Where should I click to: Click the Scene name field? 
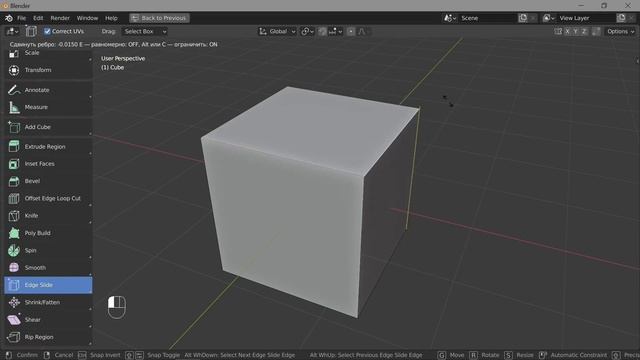coord(487,18)
